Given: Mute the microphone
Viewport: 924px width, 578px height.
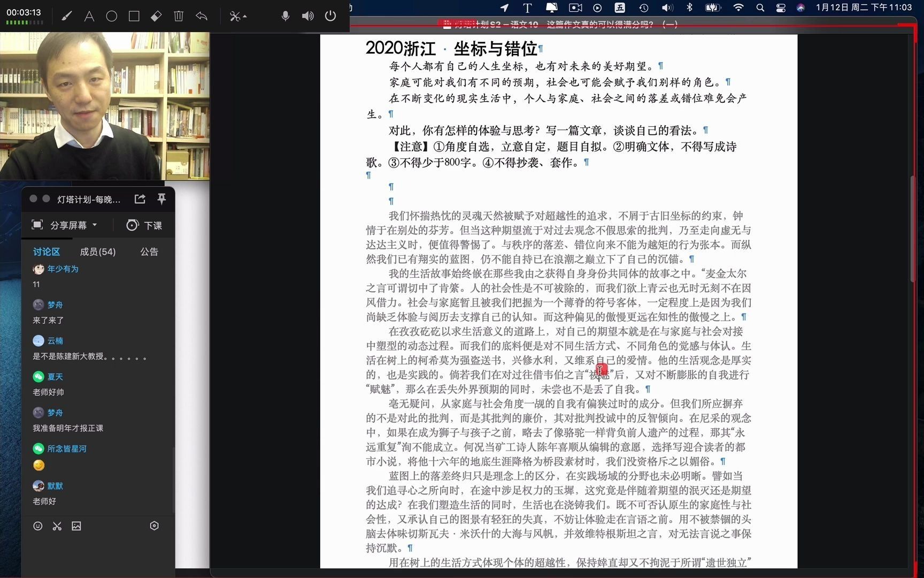Looking at the screenshot, I should tap(285, 16).
